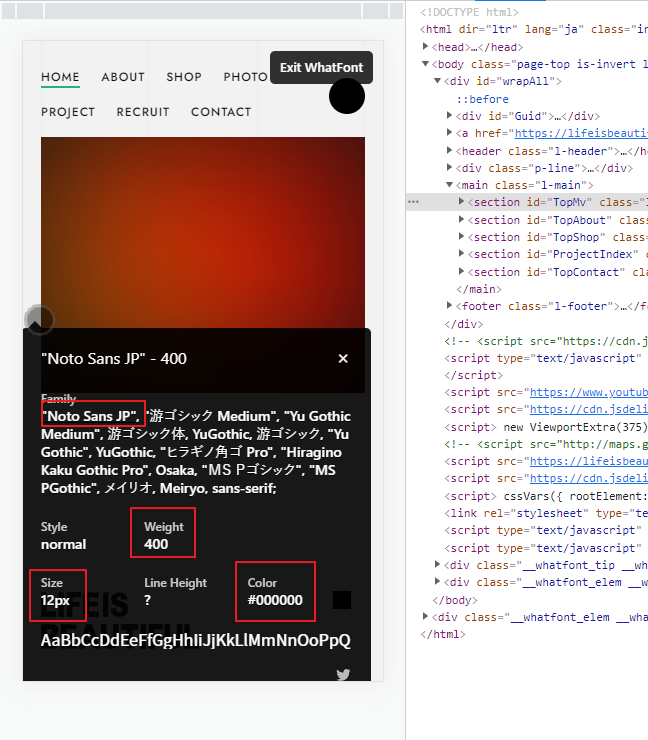The image size is (648, 740).
Task: Click the Weight 400 value
Action: pos(156,544)
